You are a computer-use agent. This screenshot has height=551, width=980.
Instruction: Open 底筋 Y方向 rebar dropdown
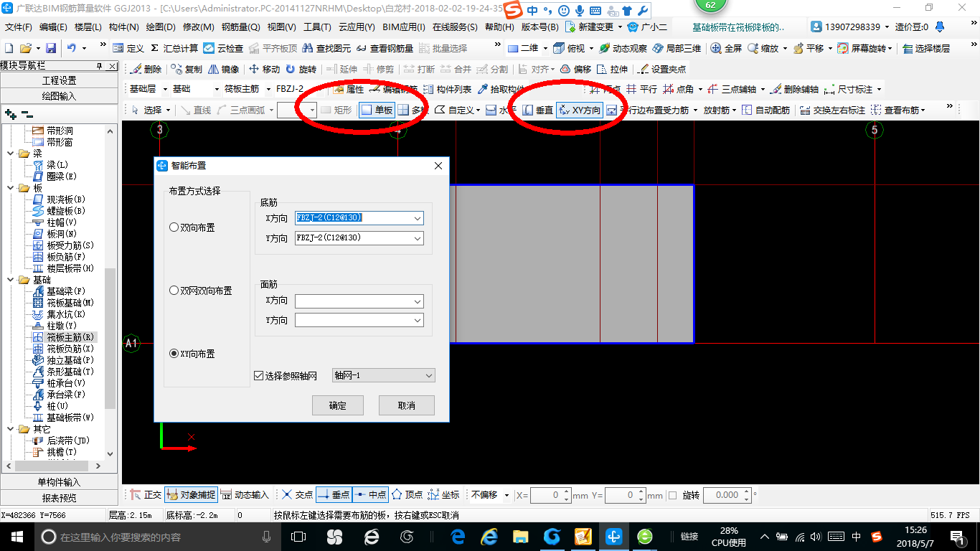tap(417, 238)
